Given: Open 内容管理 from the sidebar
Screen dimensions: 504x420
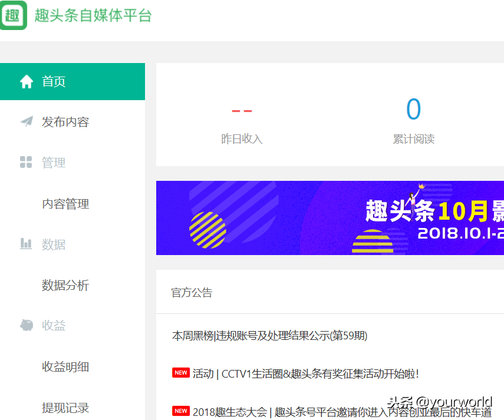Looking at the screenshot, I should 65,204.
